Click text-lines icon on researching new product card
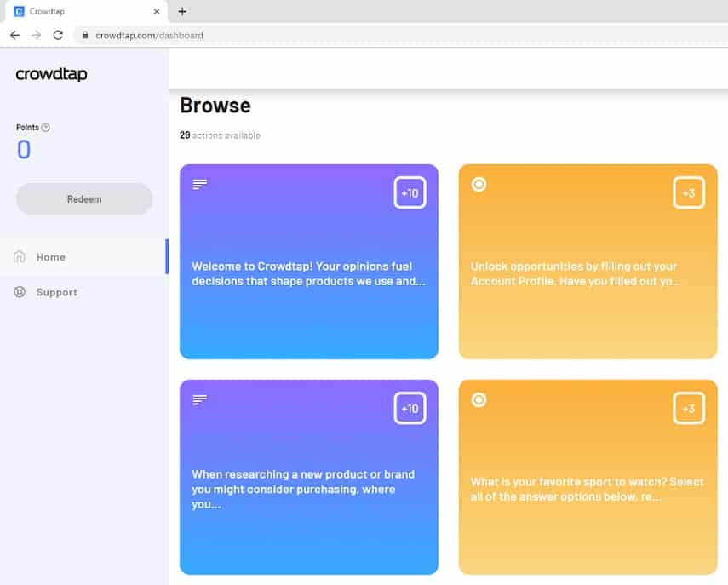728x585 pixels. point(199,399)
